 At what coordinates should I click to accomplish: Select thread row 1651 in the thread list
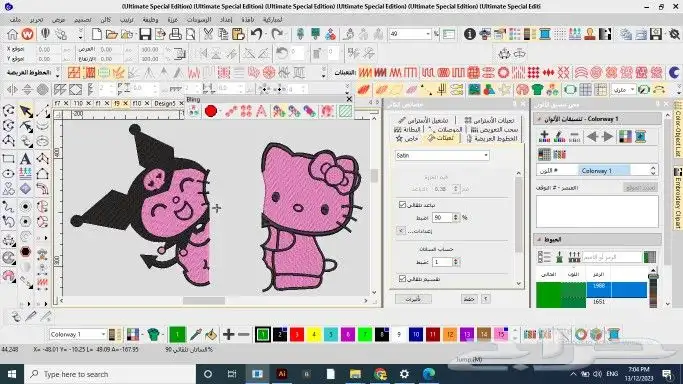pyautogui.click(x=592, y=302)
